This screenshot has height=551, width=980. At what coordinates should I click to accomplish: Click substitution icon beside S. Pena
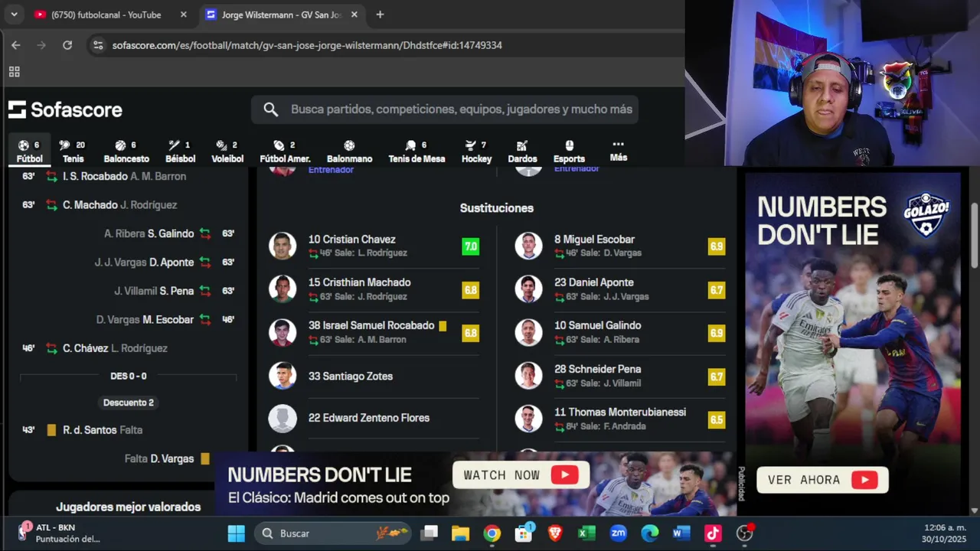click(x=205, y=291)
